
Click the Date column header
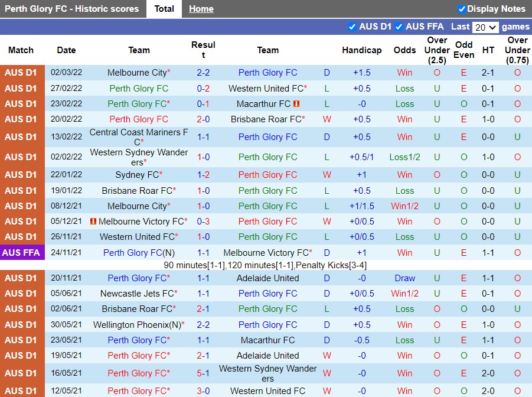67,50
